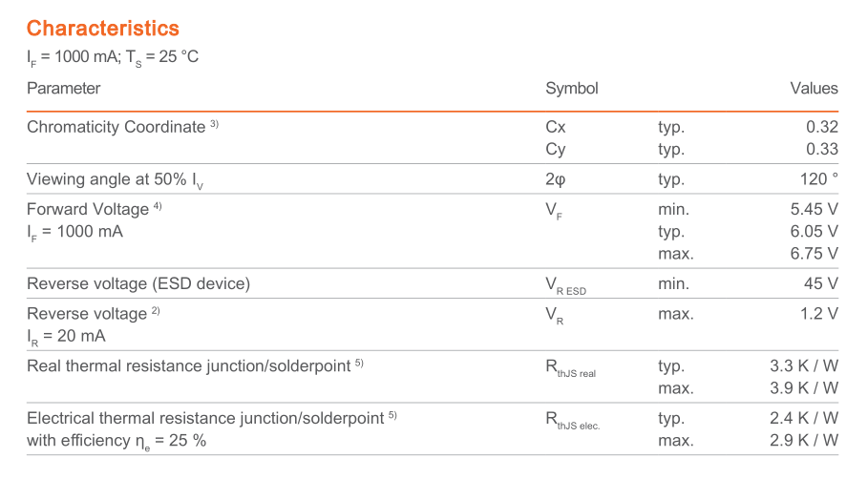Select the minimum forward voltage 5.45 V
868x479 pixels.
coord(814,209)
